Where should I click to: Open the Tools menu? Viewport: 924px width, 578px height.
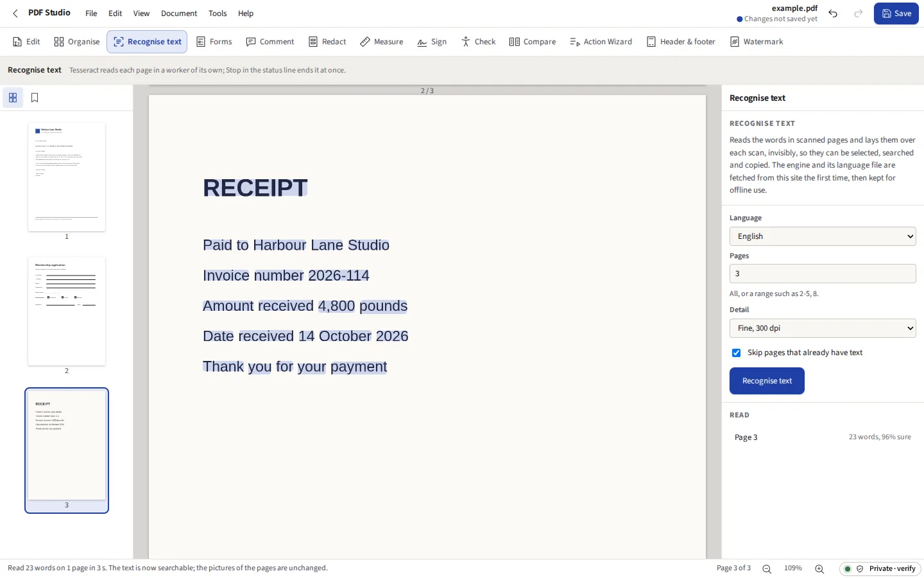218,13
